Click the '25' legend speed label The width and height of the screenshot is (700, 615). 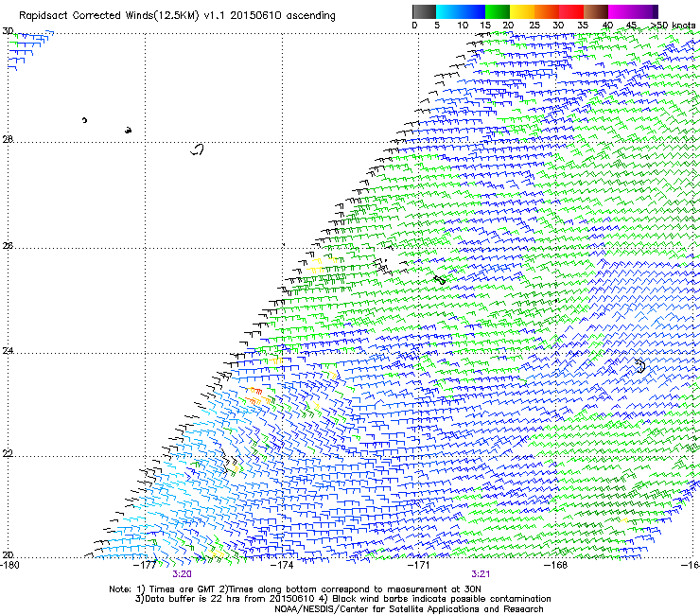[x=534, y=26]
